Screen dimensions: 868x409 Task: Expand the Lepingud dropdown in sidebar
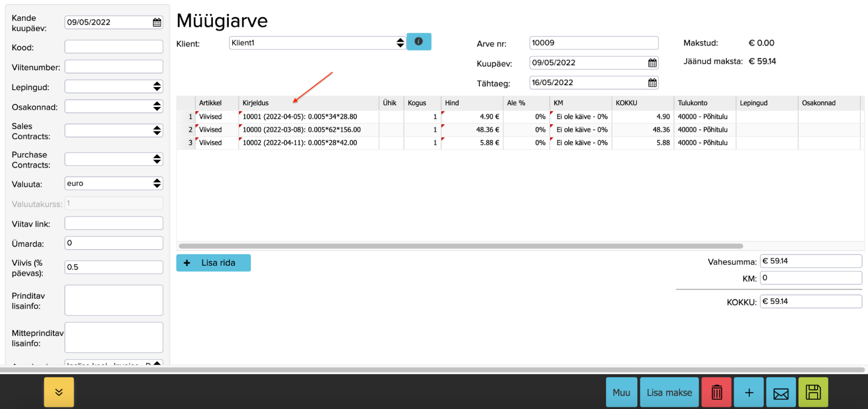(114, 87)
